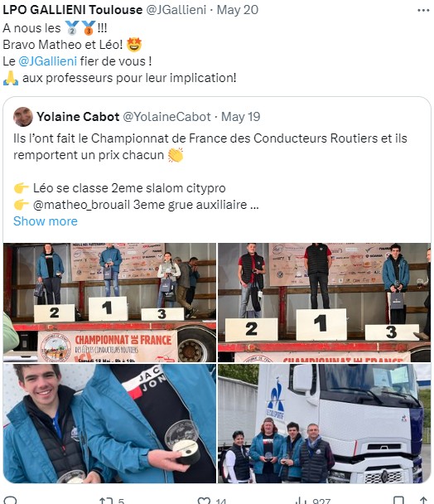Open photo of smiling student holding trophy

pos(109,424)
